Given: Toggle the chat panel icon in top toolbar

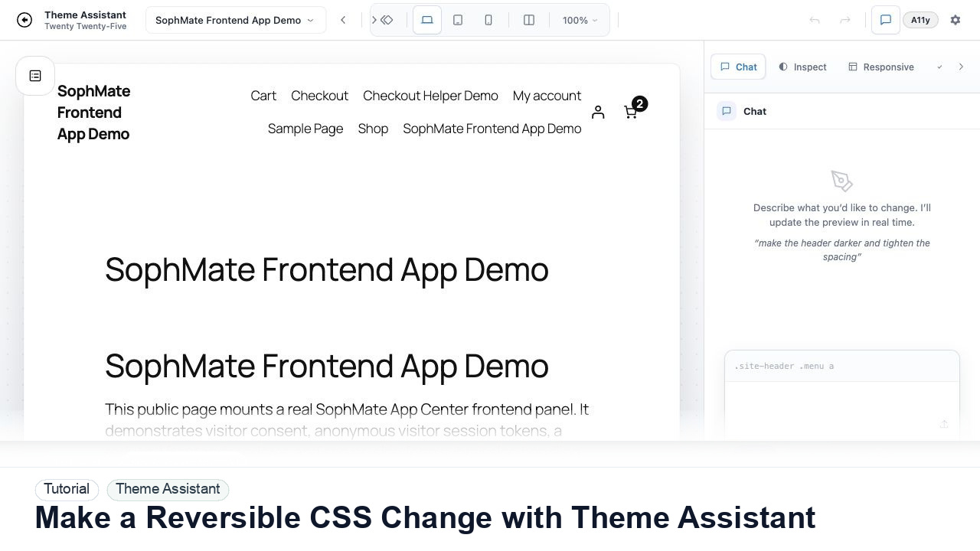Looking at the screenshot, I should pyautogui.click(x=886, y=20).
